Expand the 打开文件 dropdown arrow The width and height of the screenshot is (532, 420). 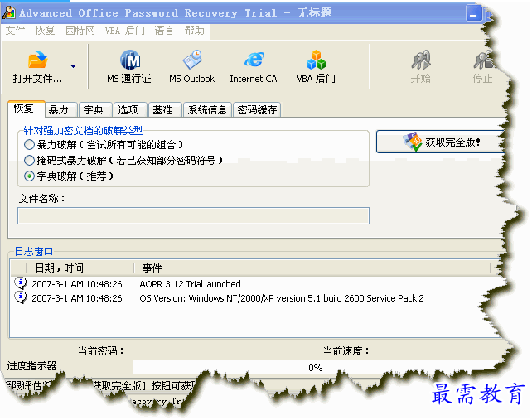[x=73, y=66]
